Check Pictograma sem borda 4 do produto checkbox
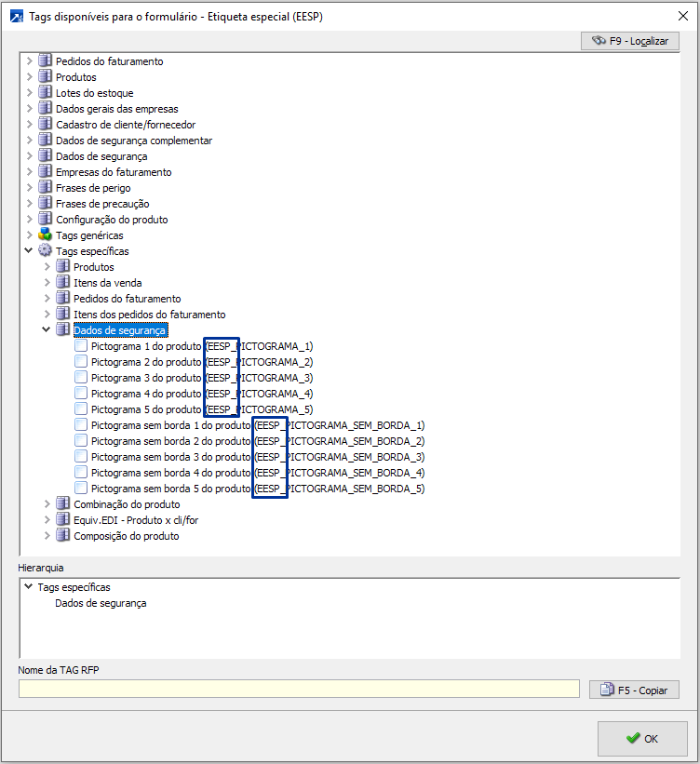This screenshot has height=764, width=700. point(81,473)
